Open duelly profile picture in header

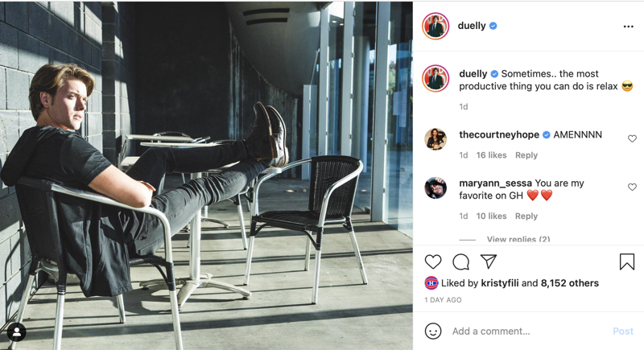[436, 27]
